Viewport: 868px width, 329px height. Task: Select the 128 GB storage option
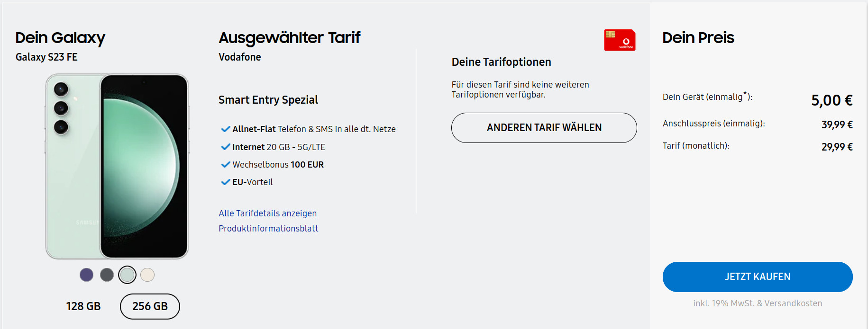83,306
